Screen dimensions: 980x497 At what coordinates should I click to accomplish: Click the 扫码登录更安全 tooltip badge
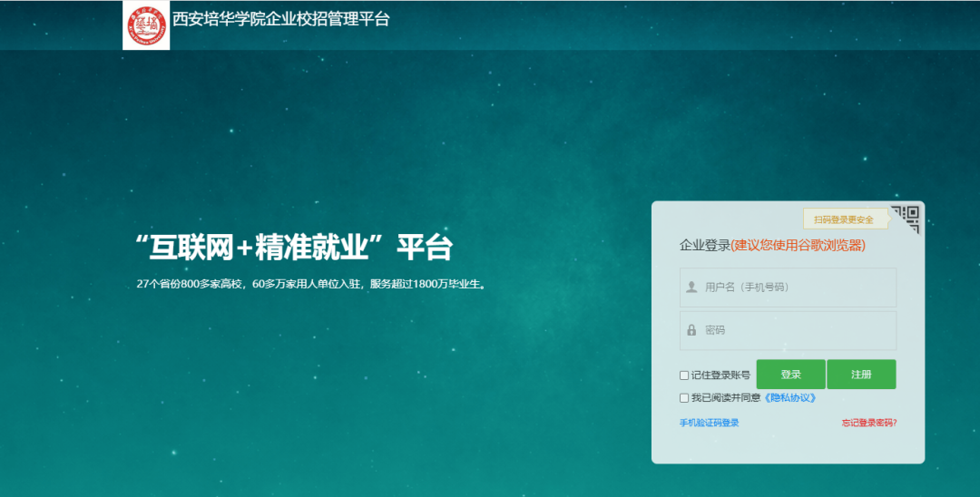point(845,219)
